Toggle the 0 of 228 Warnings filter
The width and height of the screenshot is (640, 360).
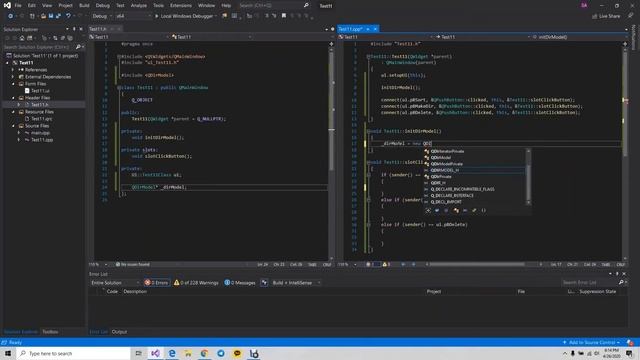coord(196,282)
